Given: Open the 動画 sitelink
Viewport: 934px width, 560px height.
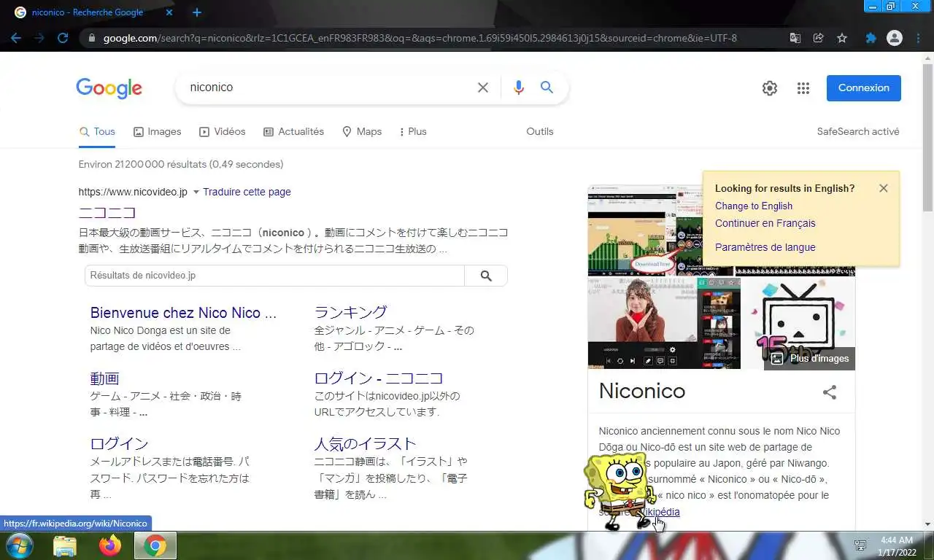Looking at the screenshot, I should [x=104, y=378].
